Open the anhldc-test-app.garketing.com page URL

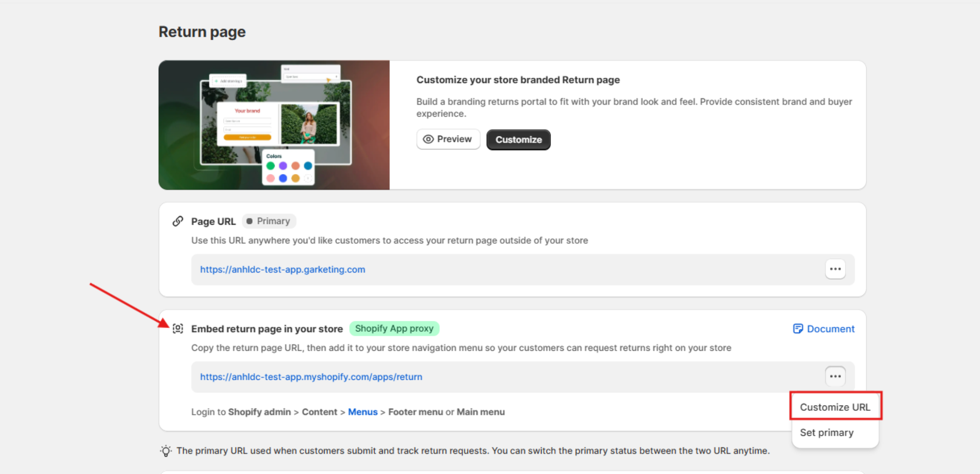[282, 269]
